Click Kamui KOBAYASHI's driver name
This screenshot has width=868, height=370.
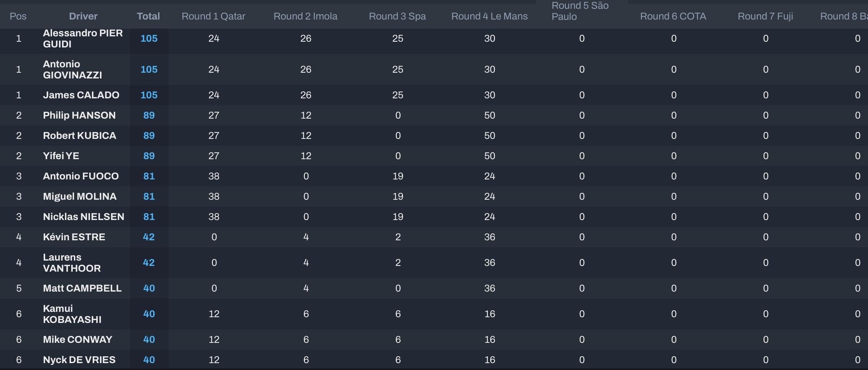coord(72,314)
